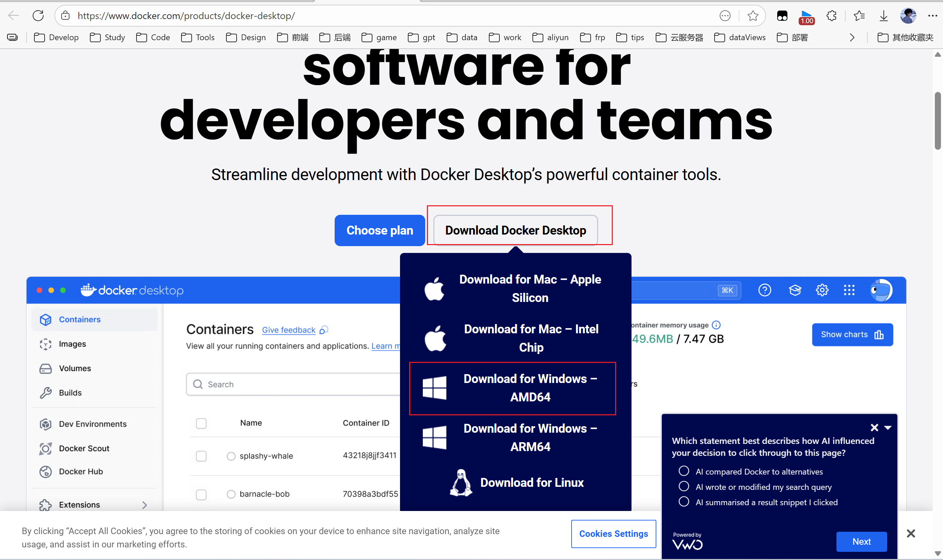Image resolution: width=943 pixels, height=560 pixels.
Task: Open the browser extensions puzzle icon
Action: tap(831, 16)
